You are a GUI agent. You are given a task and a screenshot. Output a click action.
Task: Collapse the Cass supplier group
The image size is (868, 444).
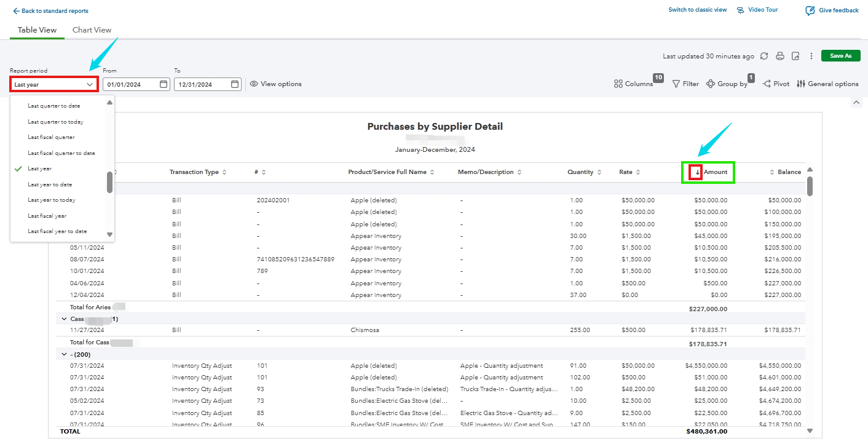point(64,319)
